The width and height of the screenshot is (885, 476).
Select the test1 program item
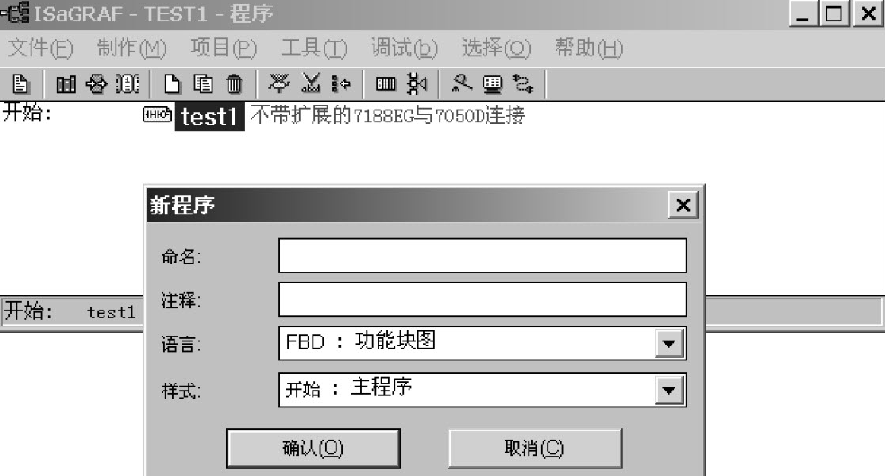209,117
